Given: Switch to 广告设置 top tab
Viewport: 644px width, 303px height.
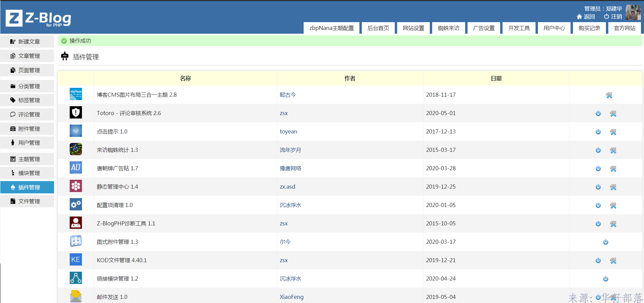Looking at the screenshot, I should [x=484, y=28].
